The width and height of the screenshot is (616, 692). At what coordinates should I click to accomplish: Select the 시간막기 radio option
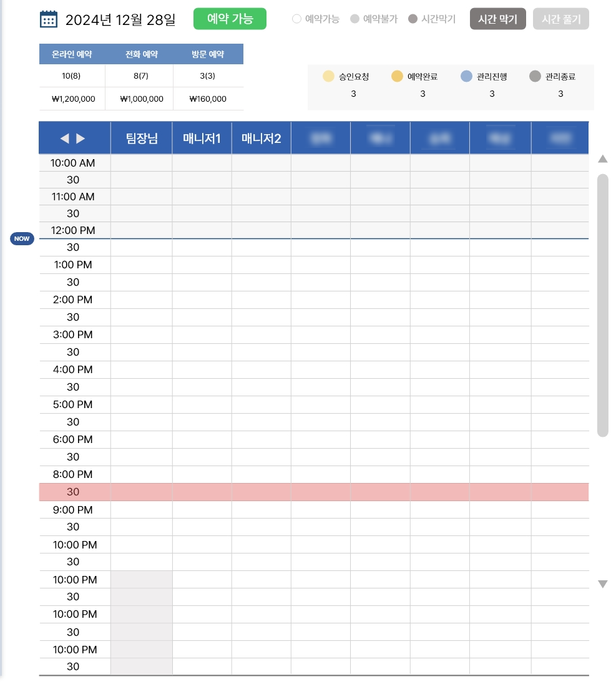click(413, 19)
